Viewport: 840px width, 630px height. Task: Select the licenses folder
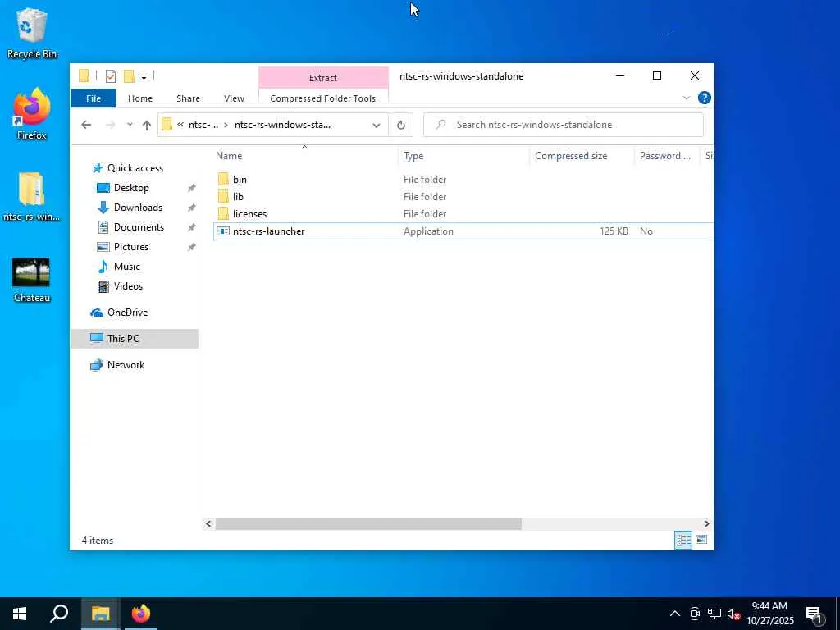pyautogui.click(x=249, y=214)
